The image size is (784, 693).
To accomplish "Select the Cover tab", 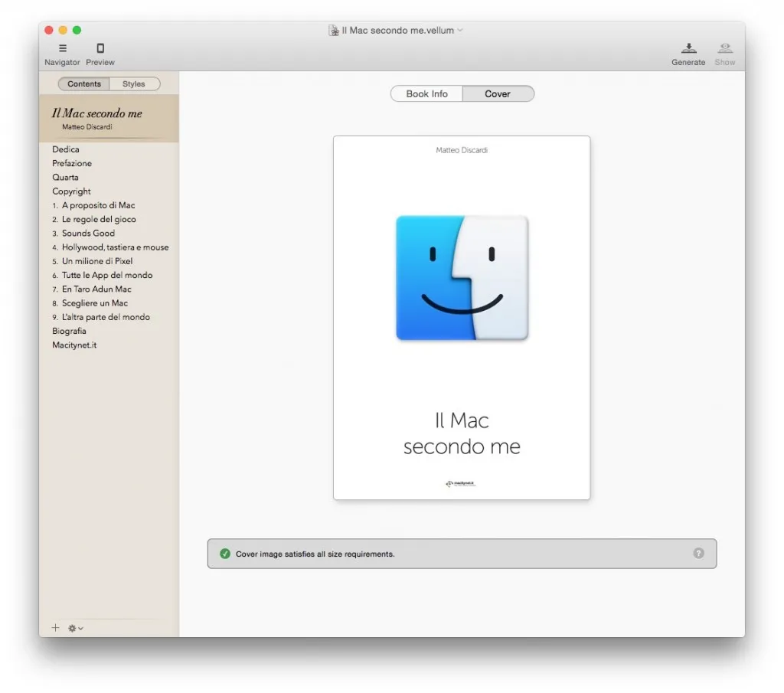I will pos(498,94).
